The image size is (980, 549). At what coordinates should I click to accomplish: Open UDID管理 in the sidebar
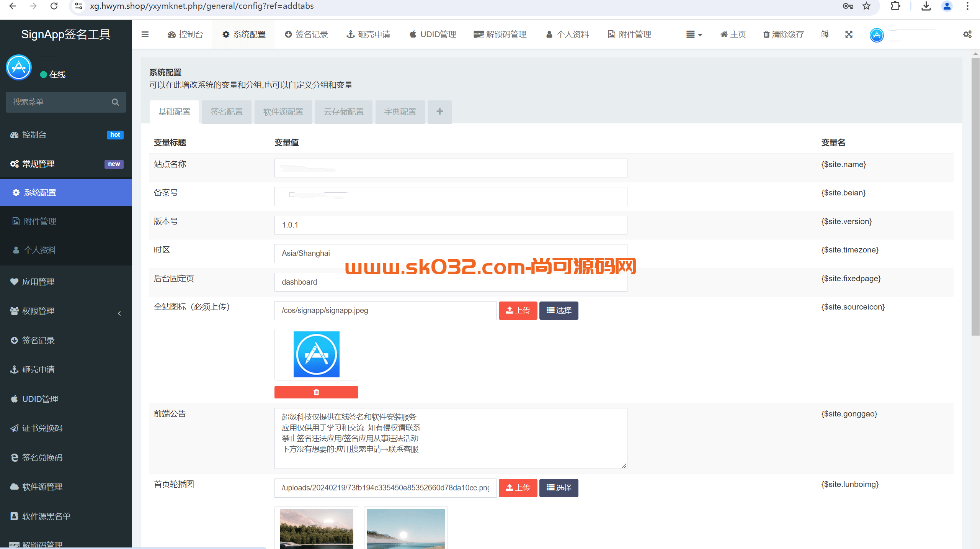coord(66,399)
